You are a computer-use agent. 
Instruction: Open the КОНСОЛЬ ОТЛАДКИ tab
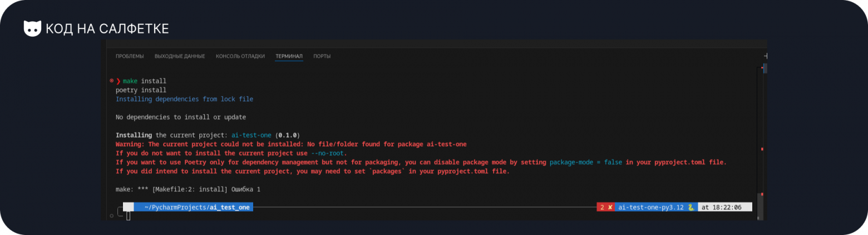[240, 57]
